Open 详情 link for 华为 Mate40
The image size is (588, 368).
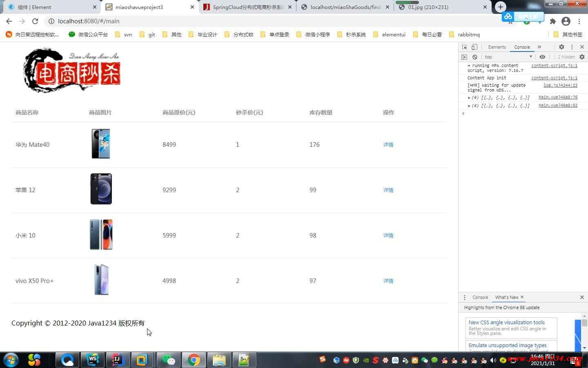[x=388, y=145]
